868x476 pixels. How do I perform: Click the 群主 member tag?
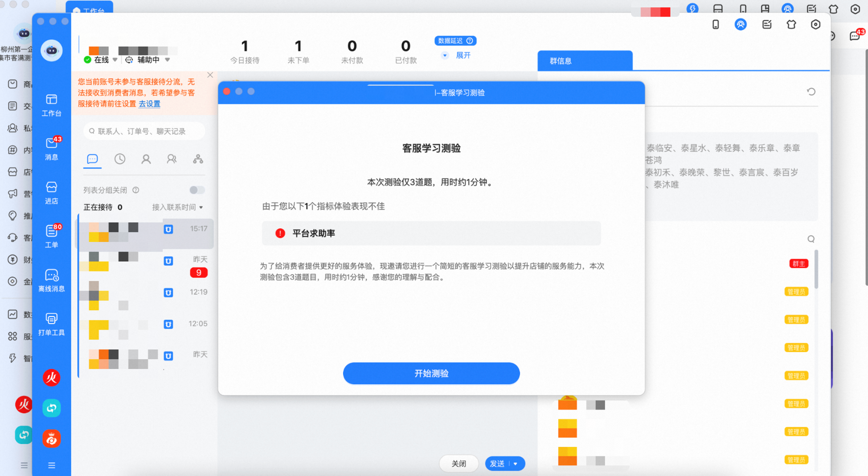pos(798,264)
